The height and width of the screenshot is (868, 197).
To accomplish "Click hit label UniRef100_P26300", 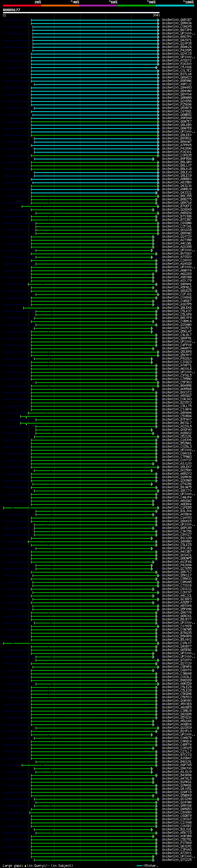I will tap(177, 64).
